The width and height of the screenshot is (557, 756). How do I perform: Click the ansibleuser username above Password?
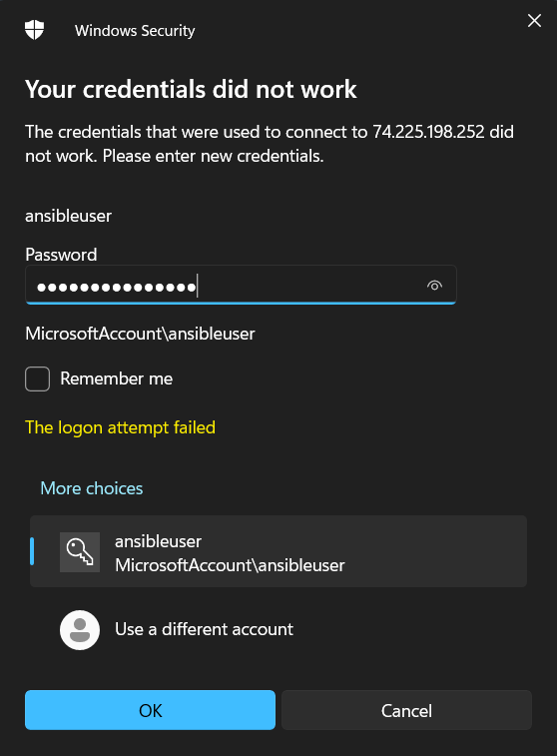click(68, 216)
